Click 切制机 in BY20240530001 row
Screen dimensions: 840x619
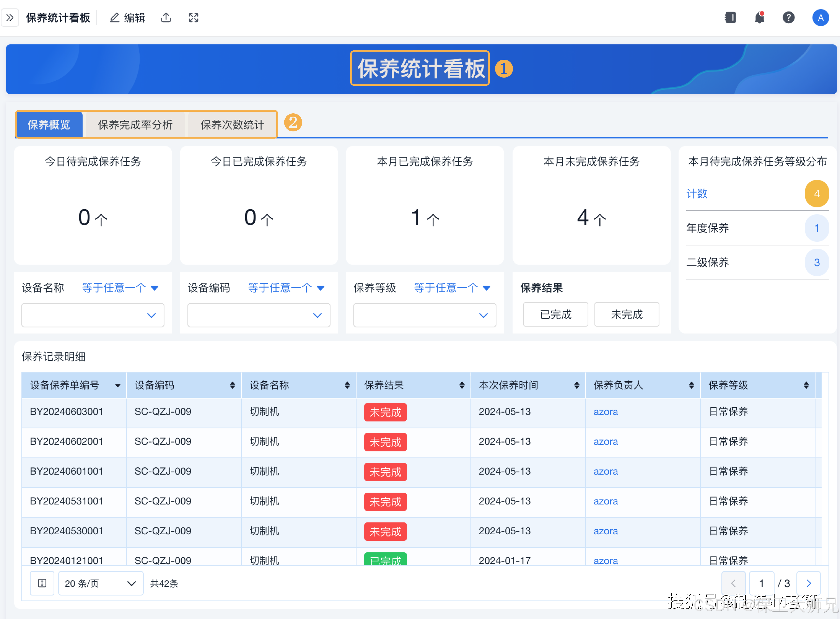pos(264,531)
